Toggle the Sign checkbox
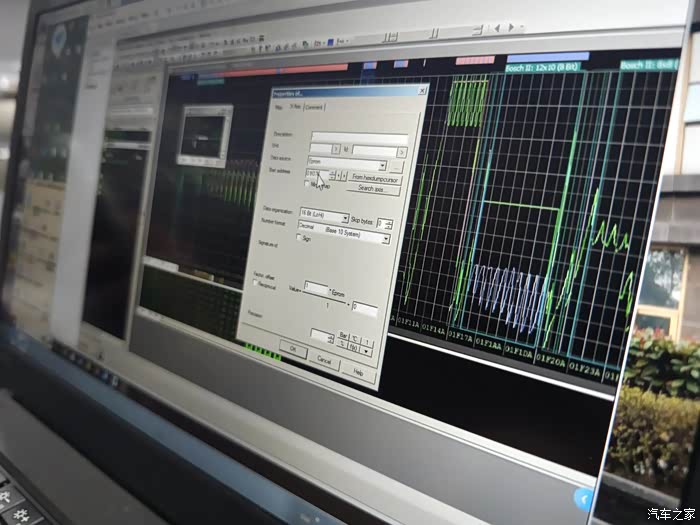 [x=300, y=237]
